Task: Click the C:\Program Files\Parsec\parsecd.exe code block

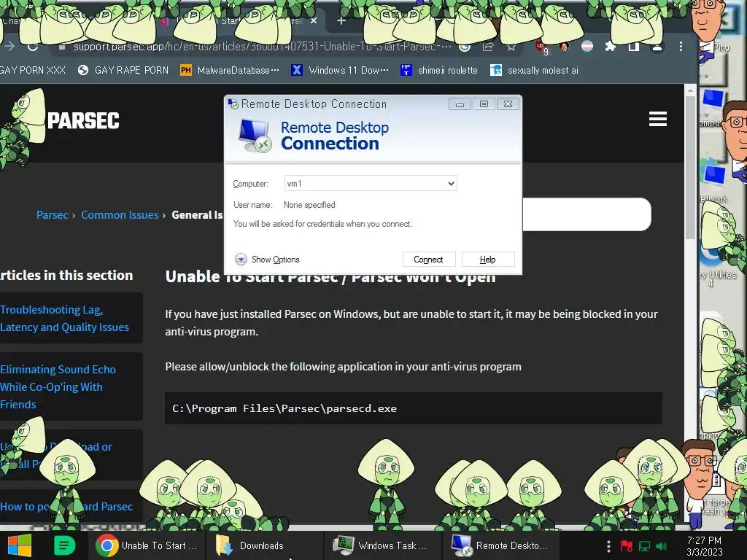Action: (414, 408)
